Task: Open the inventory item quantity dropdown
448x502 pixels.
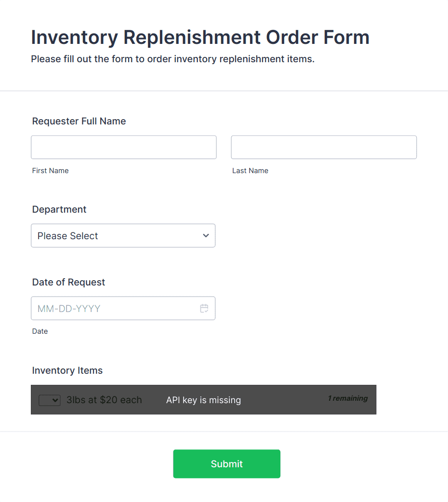Action: click(50, 400)
